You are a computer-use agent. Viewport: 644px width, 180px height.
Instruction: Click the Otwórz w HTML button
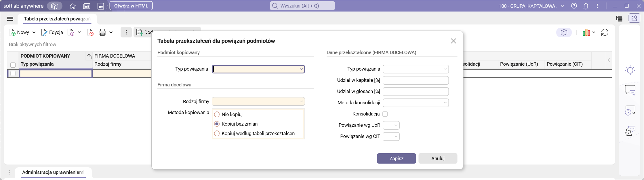click(131, 6)
